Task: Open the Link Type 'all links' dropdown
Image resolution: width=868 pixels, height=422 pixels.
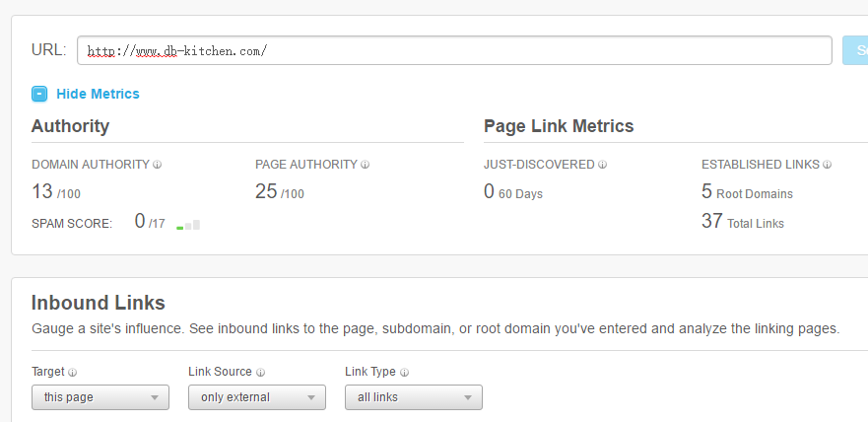Action: pos(414,397)
